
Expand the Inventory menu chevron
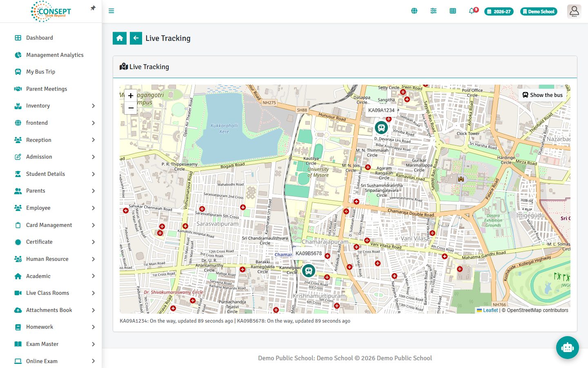pos(93,106)
